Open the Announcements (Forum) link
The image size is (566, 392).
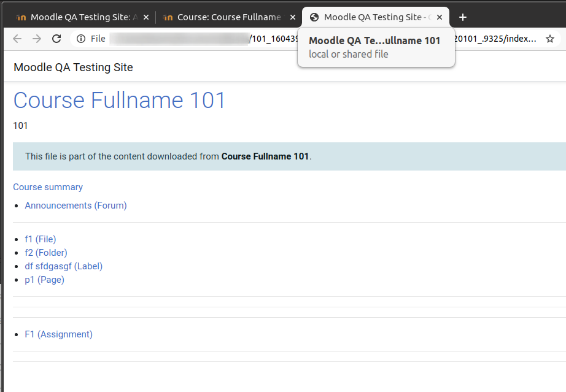[x=76, y=206]
